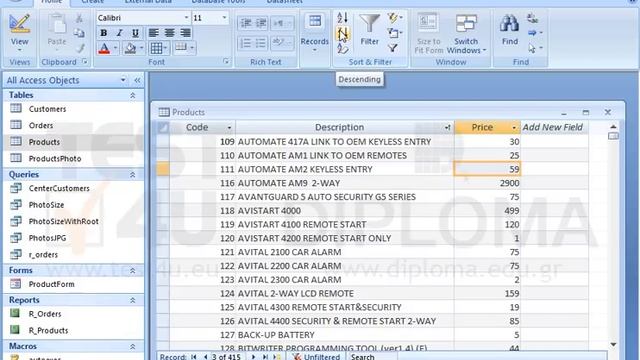Open the Customers table
Screen dimensions: 640x360
tap(47, 109)
